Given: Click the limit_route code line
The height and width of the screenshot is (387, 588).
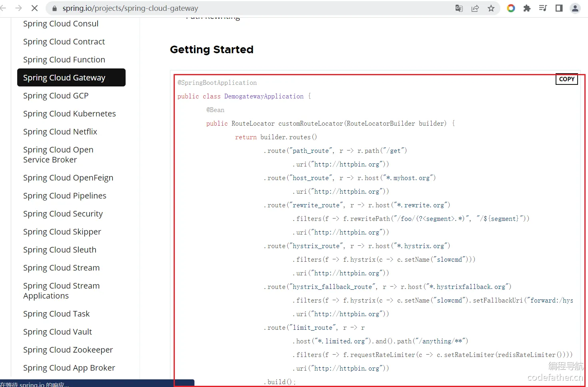Looking at the screenshot, I should tap(314, 328).
